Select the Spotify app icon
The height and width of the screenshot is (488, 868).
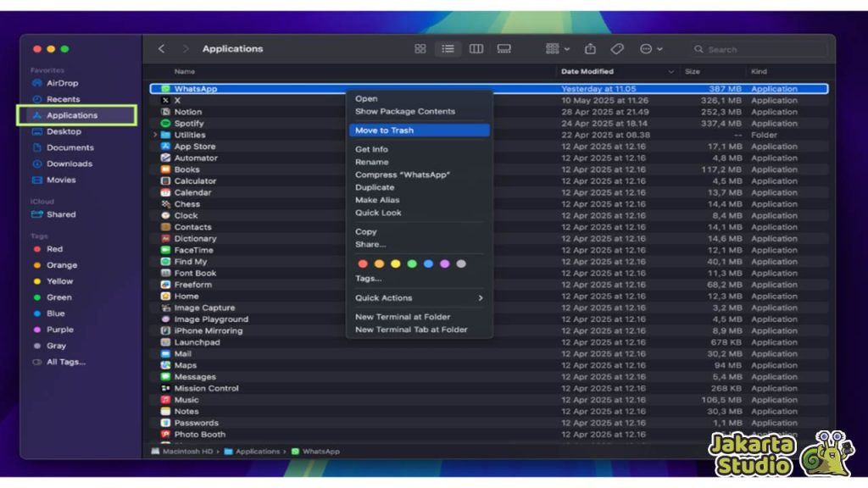click(165, 124)
